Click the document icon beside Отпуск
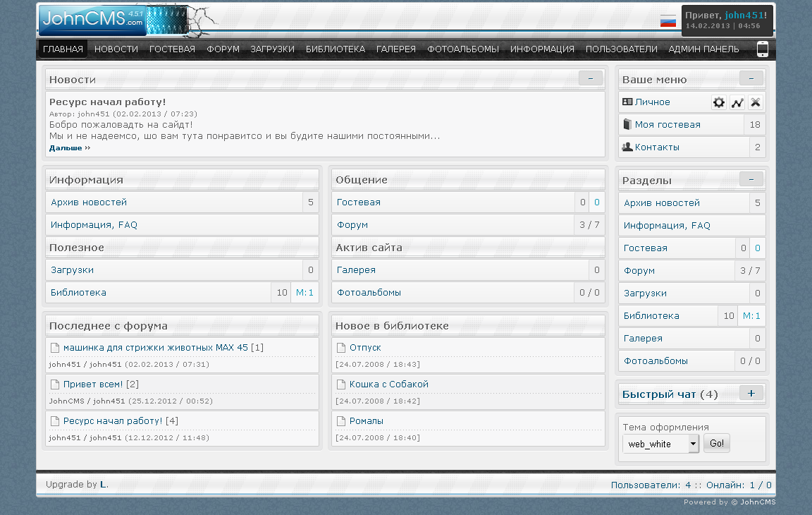812x515 pixels. point(341,348)
